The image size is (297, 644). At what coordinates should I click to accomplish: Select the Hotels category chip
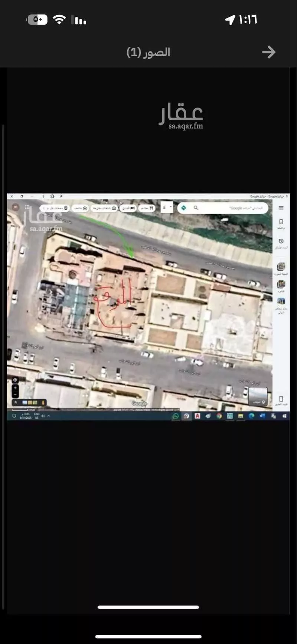pyautogui.click(x=128, y=208)
